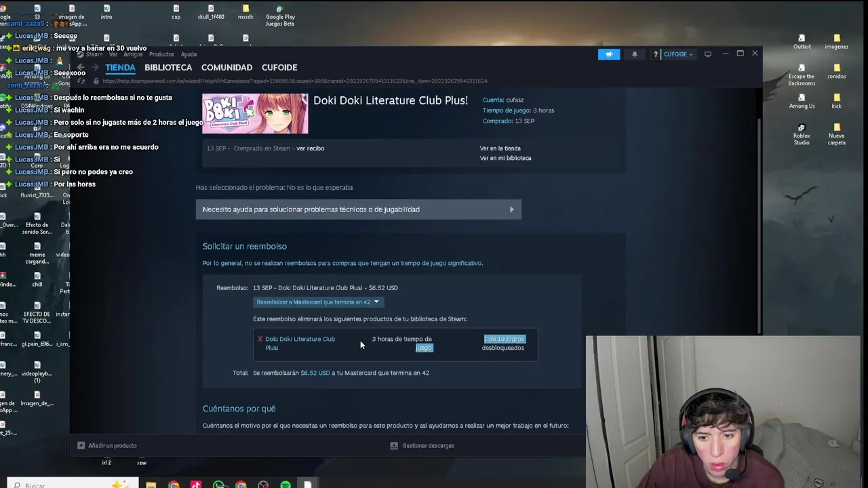Open the 'imagenes' desktop folder
Image resolution: width=868 pixels, height=488 pixels.
point(837,42)
